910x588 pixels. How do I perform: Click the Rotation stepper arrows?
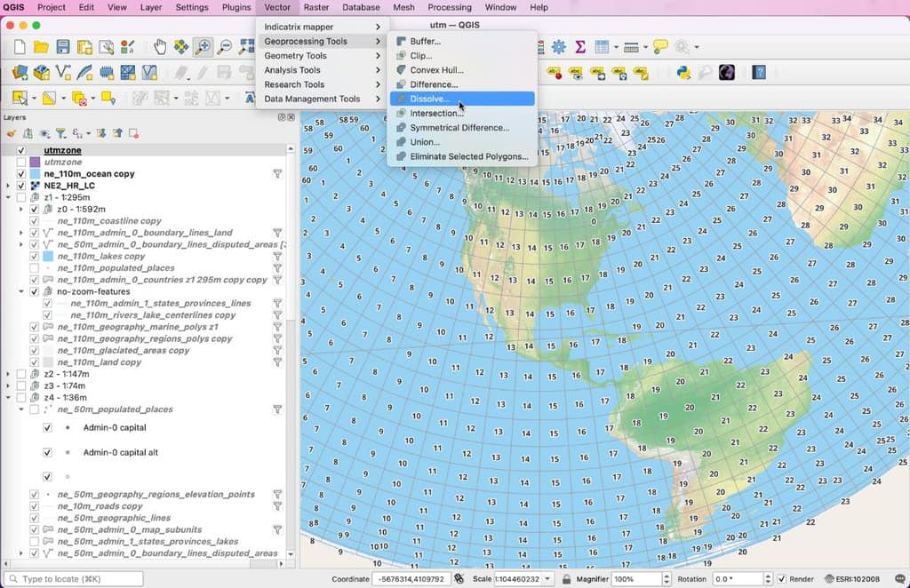[767, 579]
